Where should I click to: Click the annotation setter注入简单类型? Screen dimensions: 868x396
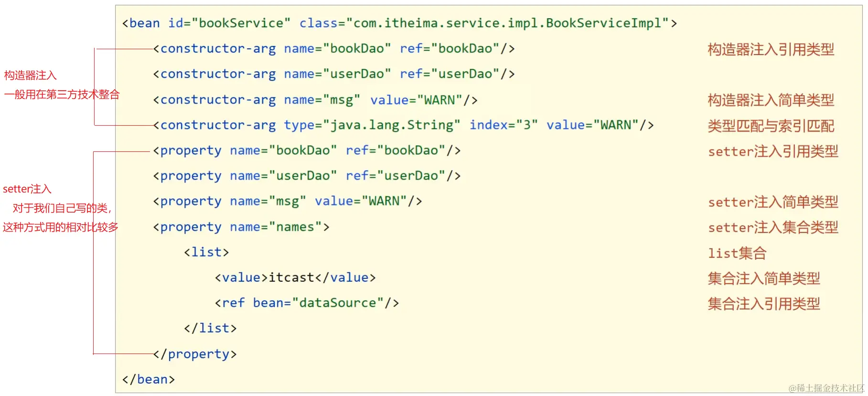click(x=773, y=202)
